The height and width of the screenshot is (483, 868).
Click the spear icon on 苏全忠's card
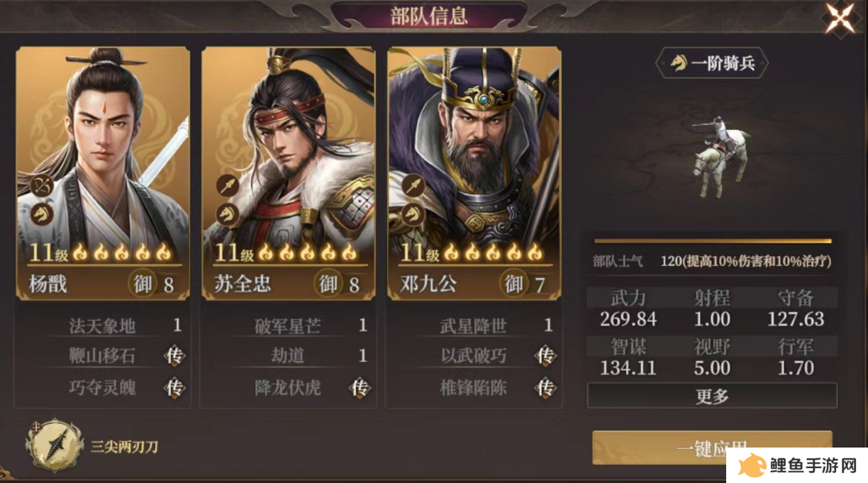[x=228, y=187]
